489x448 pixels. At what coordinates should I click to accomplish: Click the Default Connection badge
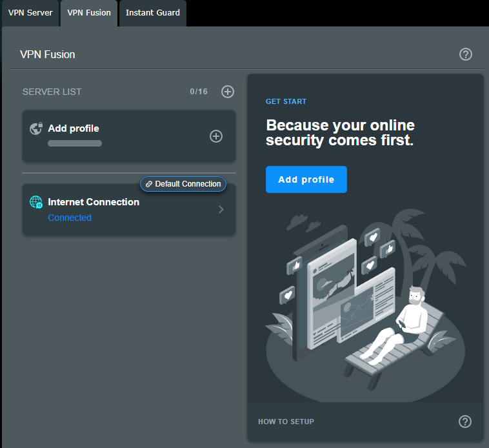tap(183, 184)
